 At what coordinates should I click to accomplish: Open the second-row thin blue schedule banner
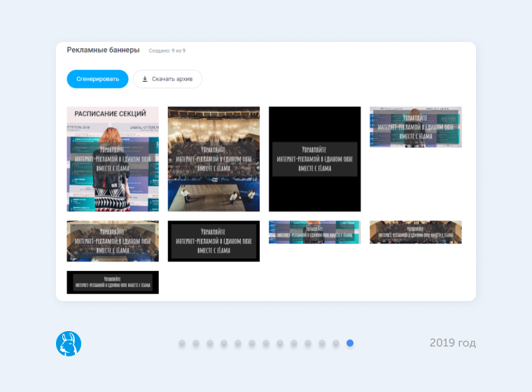pyautogui.click(x=314, y=232)
